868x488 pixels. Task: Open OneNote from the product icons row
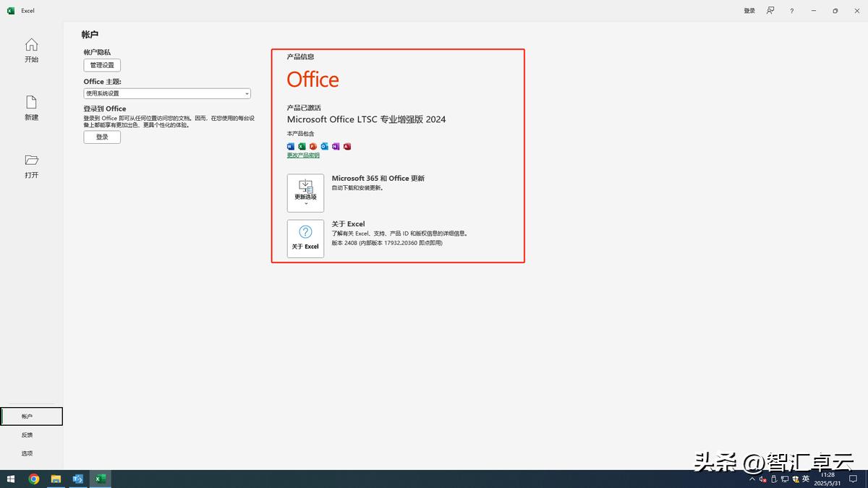(x=336, y=146)
